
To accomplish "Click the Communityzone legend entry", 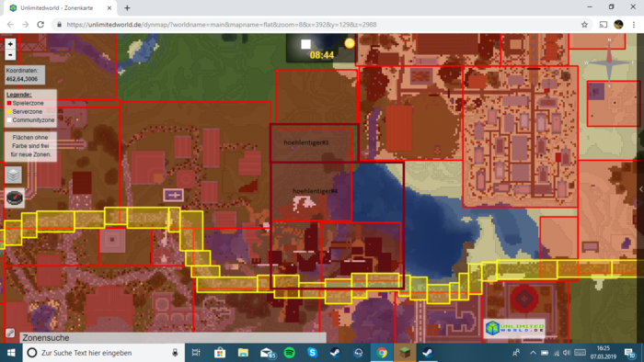I will (30, 120).
